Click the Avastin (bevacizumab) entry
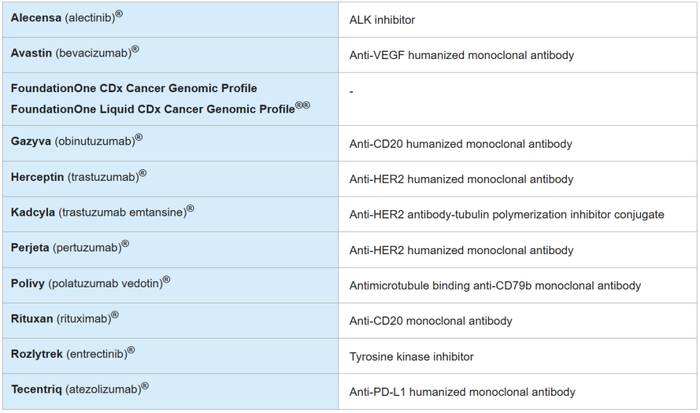The image size is (700, 413). pos(75,52)
